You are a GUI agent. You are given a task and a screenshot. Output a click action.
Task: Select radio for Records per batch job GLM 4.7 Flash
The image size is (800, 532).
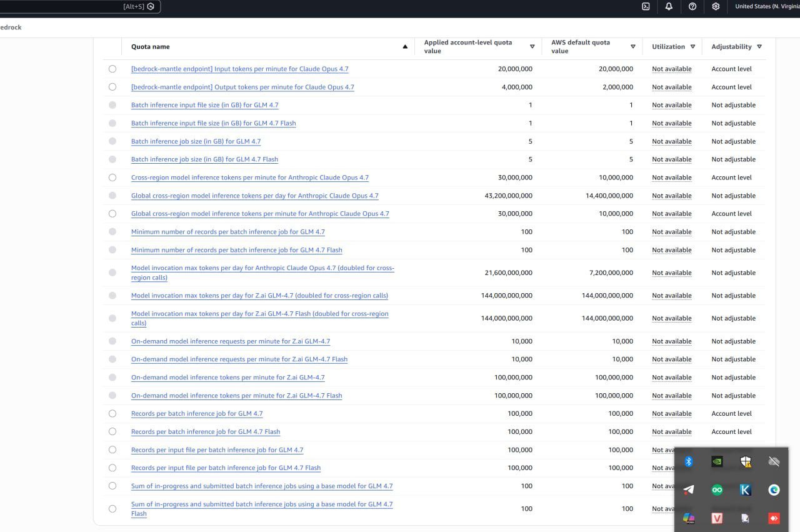[112, 431]
